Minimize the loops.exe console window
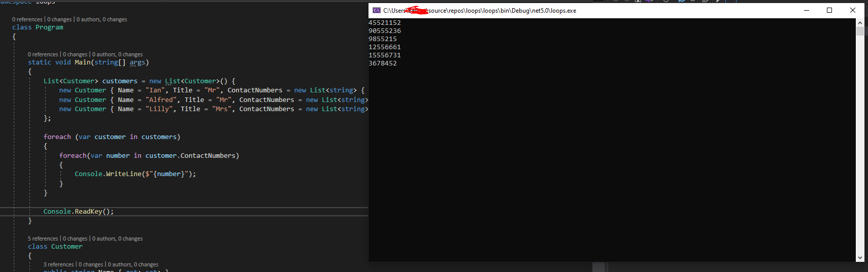Viewport: 868px width, 272px height. (x=806, y=10)
